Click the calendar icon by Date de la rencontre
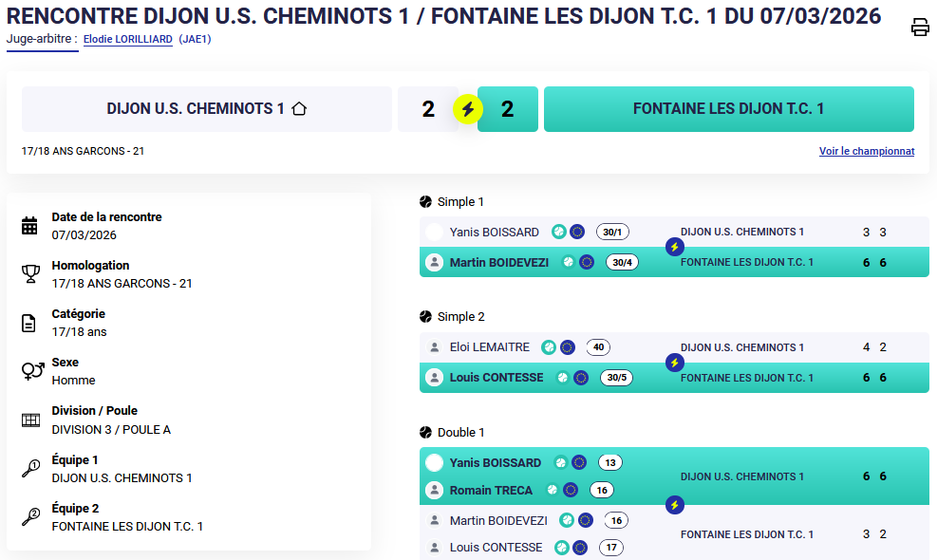The image size is (937, 560). (29, 226)
